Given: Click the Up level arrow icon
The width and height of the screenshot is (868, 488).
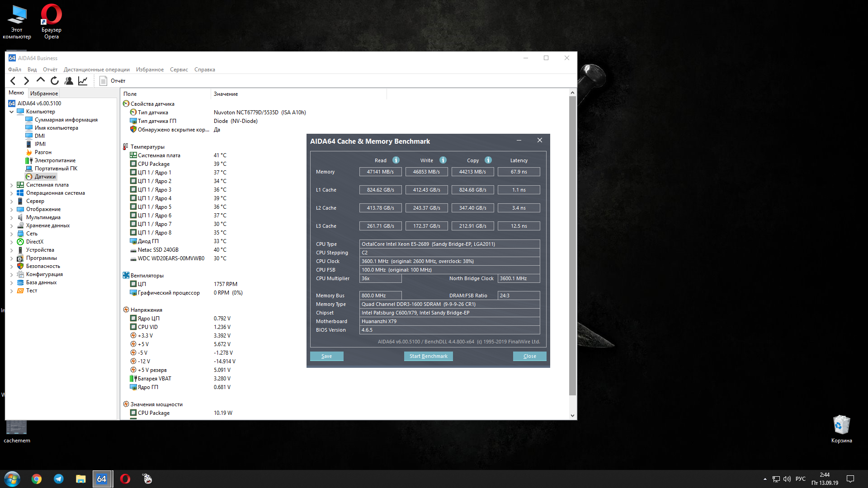Looking at the screenshot, I should pos(41,80).
